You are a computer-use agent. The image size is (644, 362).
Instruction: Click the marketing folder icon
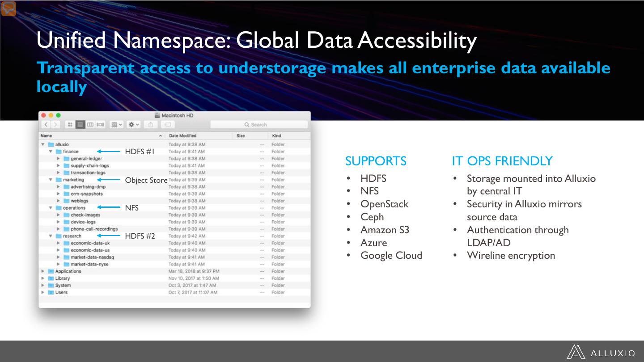59,180
